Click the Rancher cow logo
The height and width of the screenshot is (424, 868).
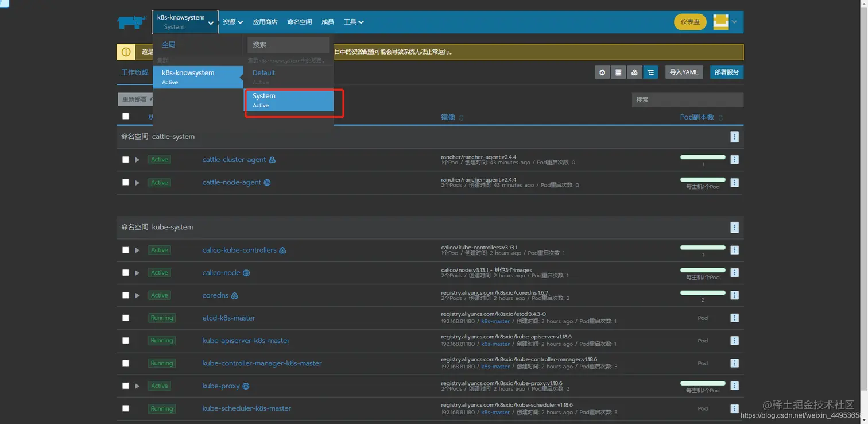(131, 22)
